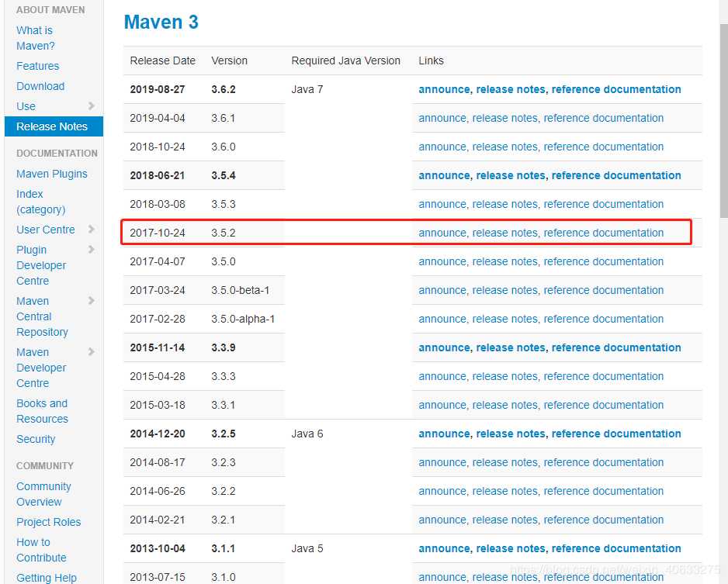Select the Java 5 requirement cell
The image size is (728, 584).
[307, 549]
